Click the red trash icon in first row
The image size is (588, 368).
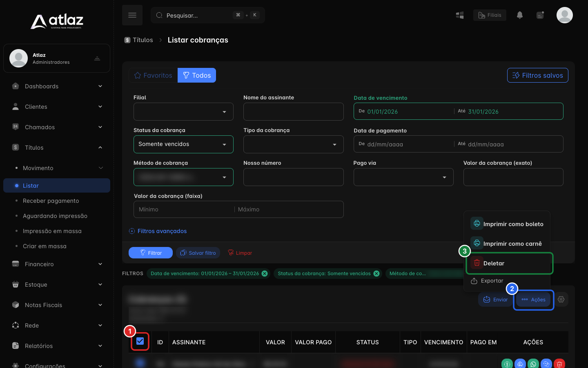pos(559,364)
